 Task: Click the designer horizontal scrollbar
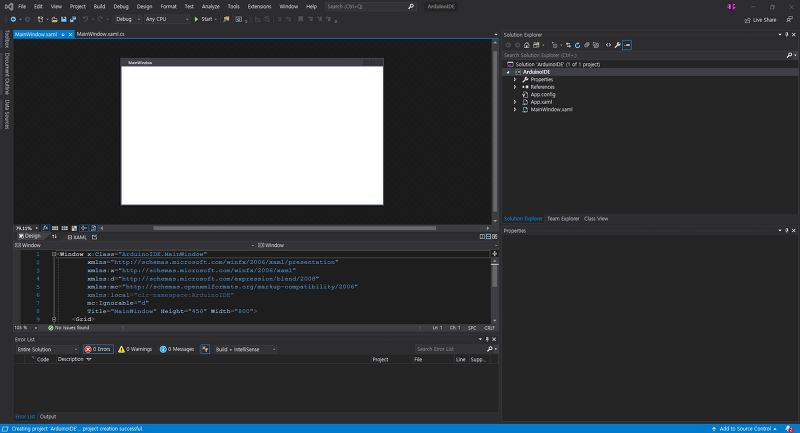[294, 228]
